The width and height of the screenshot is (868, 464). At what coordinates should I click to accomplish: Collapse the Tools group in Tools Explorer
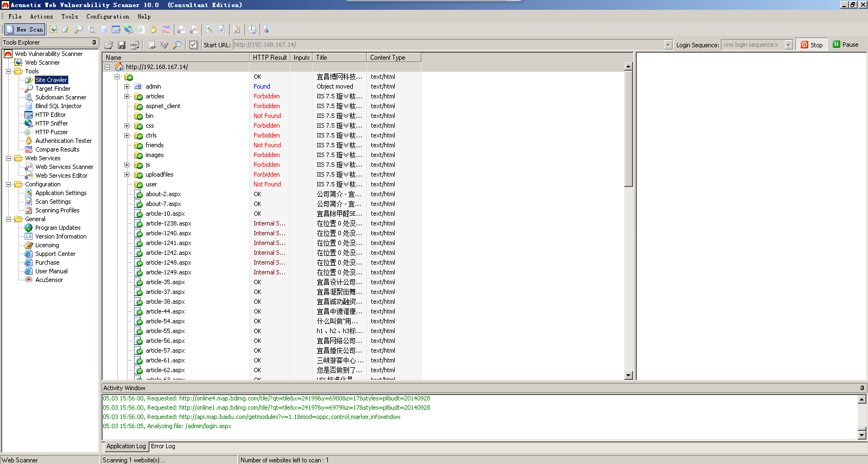[x=8, y=71]
